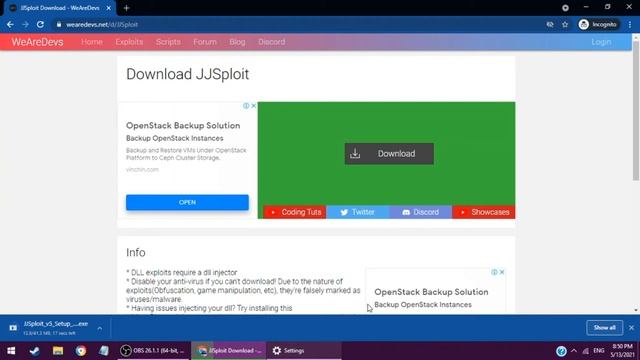640x360 pixels.
Task: Switch to the Settings taskbar window
Action: (x=304, y=351)
